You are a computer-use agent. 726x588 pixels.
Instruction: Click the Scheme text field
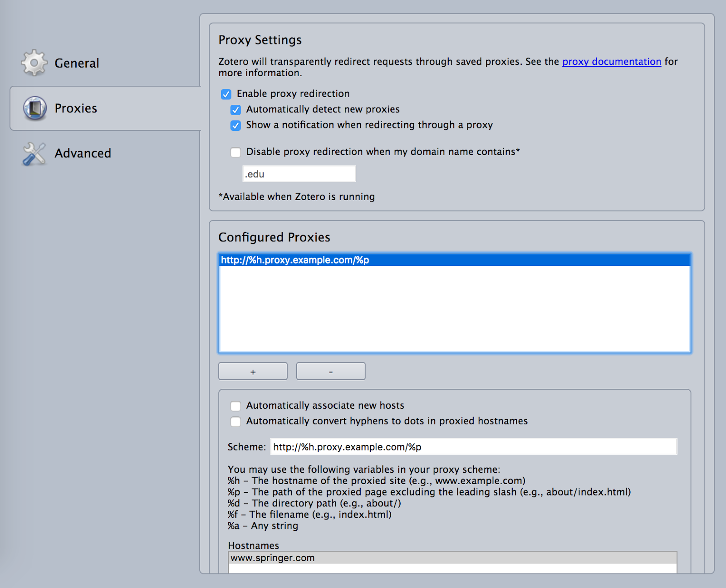coord(473,447)
